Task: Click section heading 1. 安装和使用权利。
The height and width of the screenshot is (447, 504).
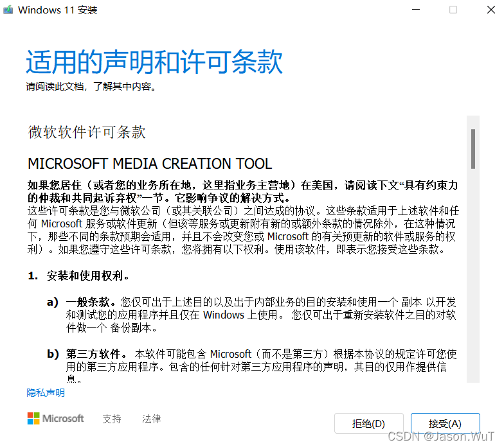Action: (79, 276)
